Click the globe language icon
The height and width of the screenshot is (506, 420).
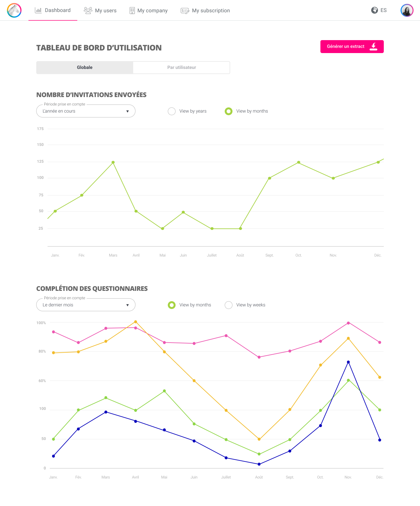374,10
